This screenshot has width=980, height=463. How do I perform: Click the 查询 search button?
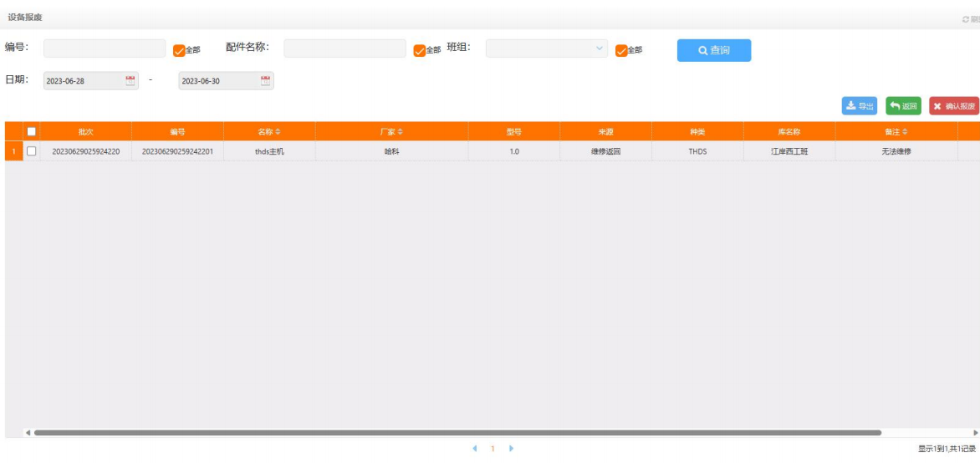713,50
